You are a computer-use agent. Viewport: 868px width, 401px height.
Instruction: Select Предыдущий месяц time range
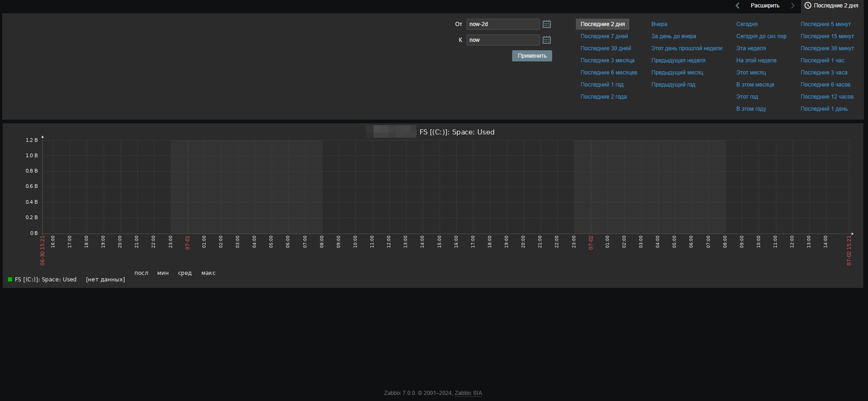tap(677, 73)
